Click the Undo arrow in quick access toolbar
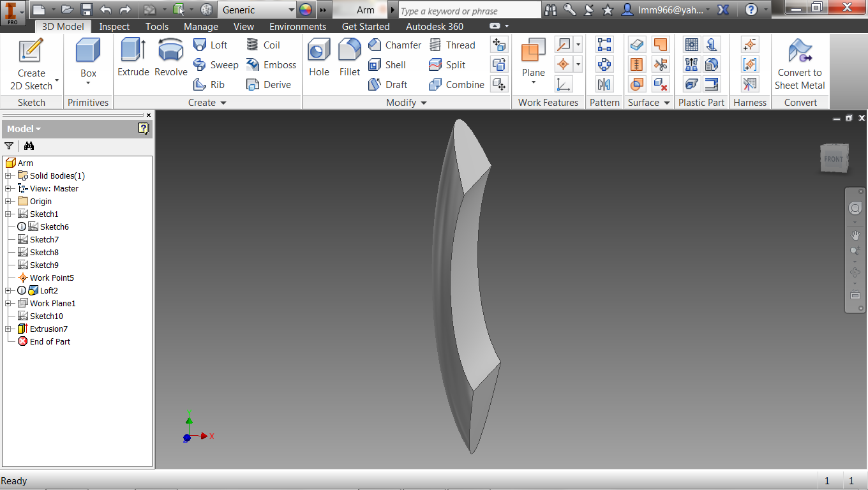 point(106,10)
